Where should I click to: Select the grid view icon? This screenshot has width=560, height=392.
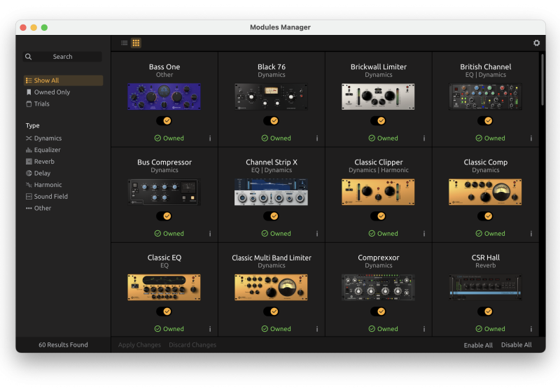click(x=136, y=43)
